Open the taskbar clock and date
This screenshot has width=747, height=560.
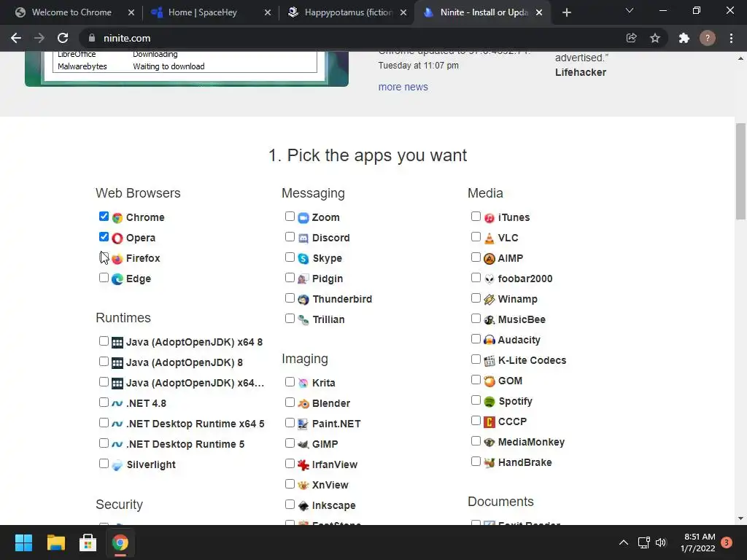[698, 542]
